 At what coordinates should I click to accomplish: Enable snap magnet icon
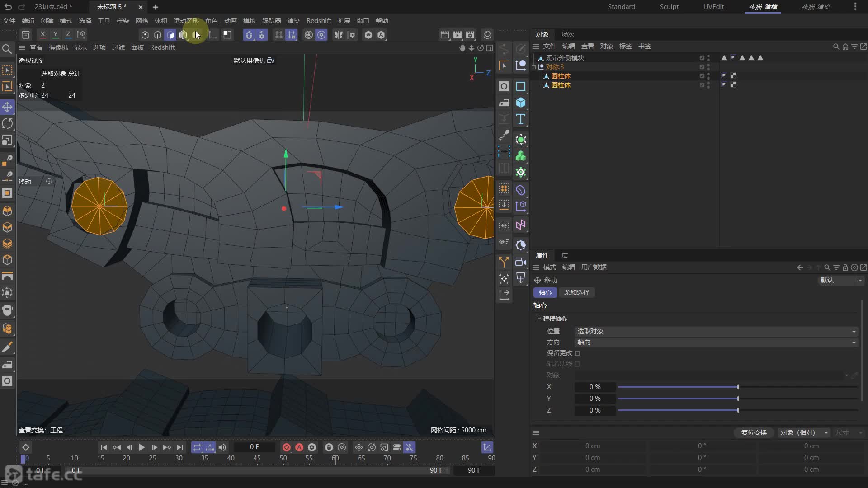249,35
